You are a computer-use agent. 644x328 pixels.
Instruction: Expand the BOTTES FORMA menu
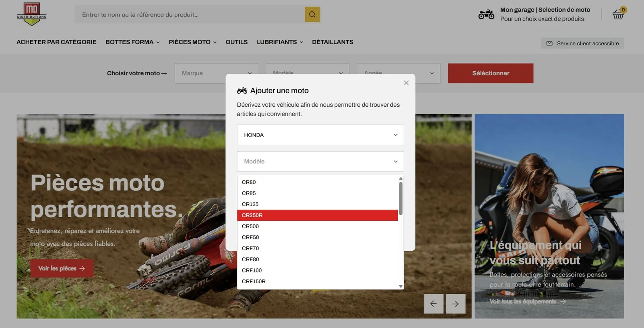[x=132, y=42]
